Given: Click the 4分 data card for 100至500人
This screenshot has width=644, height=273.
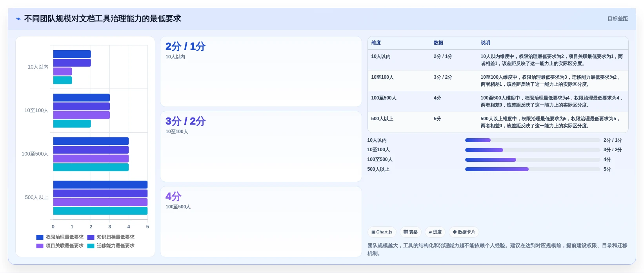Looking at the screenshot, I should pyautogui.click(x=261, y=222).
